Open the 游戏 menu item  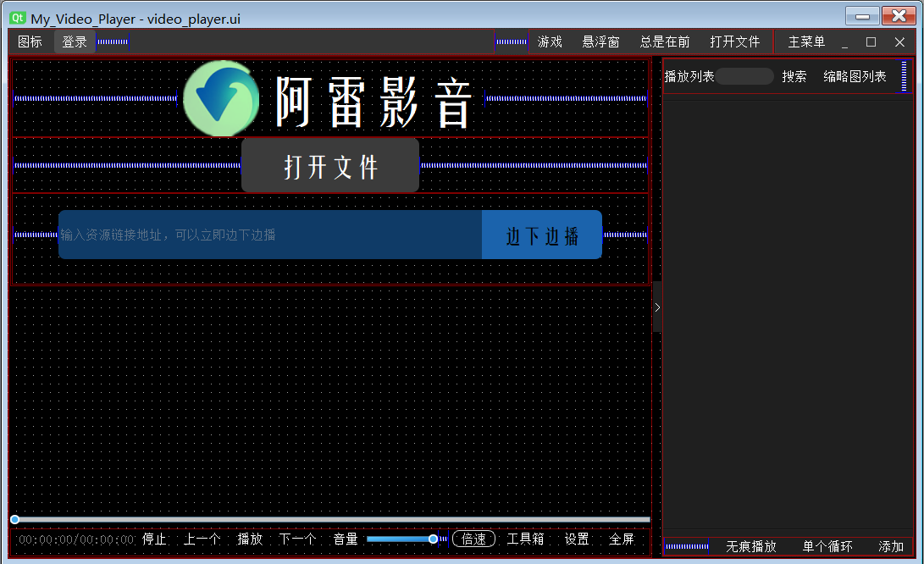[550, 41]
